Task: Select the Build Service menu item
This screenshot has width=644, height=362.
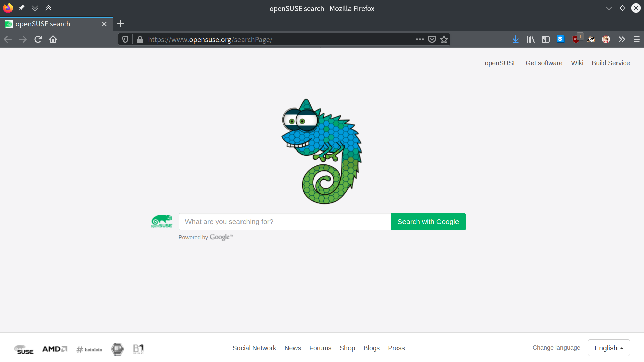Action: tap(611, 63)
